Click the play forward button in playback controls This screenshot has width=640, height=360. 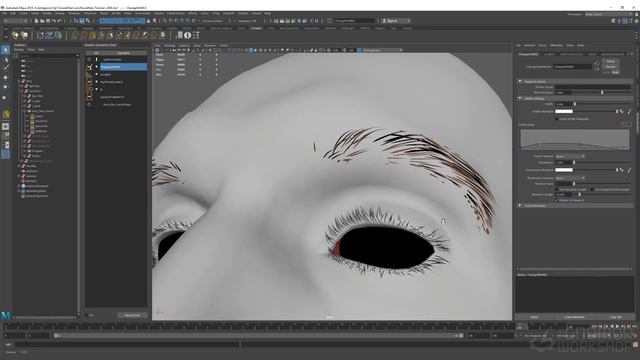618,327
